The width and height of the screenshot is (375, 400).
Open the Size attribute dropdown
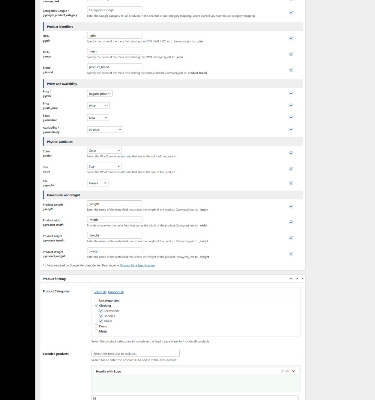[104, 166]
